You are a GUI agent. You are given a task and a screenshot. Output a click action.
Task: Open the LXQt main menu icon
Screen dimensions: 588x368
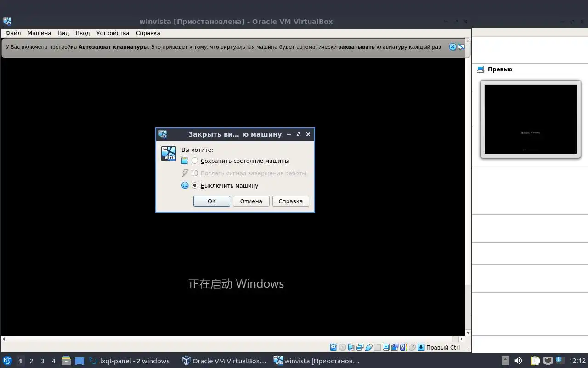(x=7, y=361)
